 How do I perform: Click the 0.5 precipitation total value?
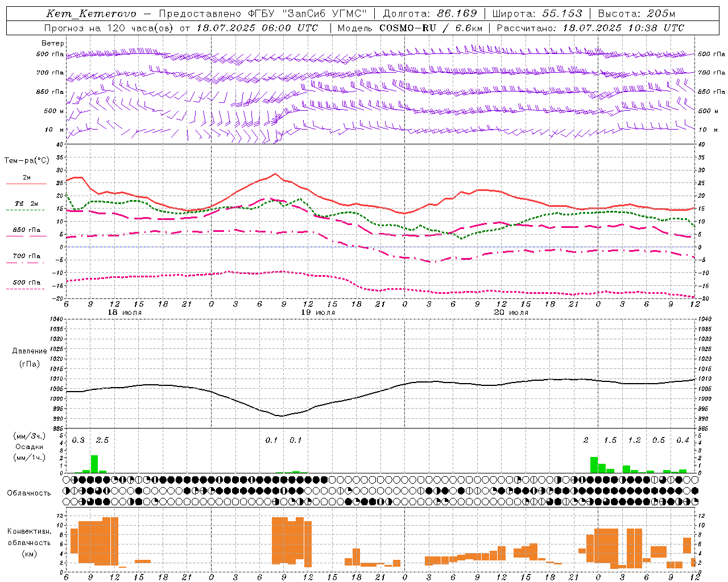coord(659,440)
